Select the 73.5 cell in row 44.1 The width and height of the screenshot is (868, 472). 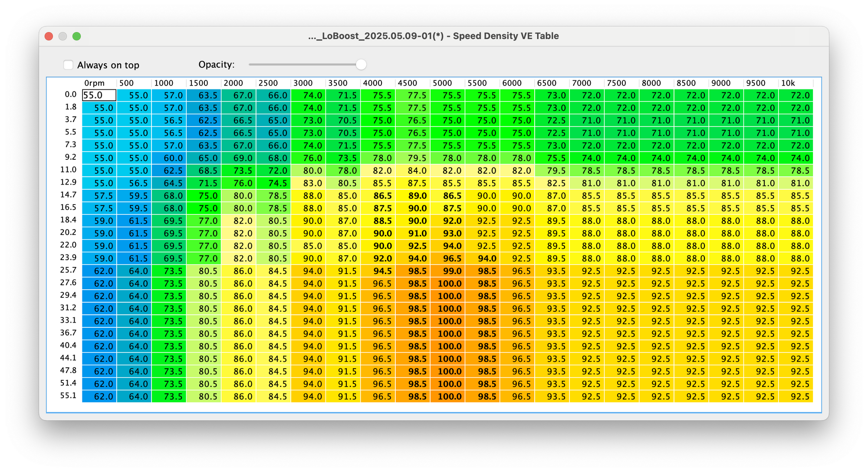click(x=169, y=359)
